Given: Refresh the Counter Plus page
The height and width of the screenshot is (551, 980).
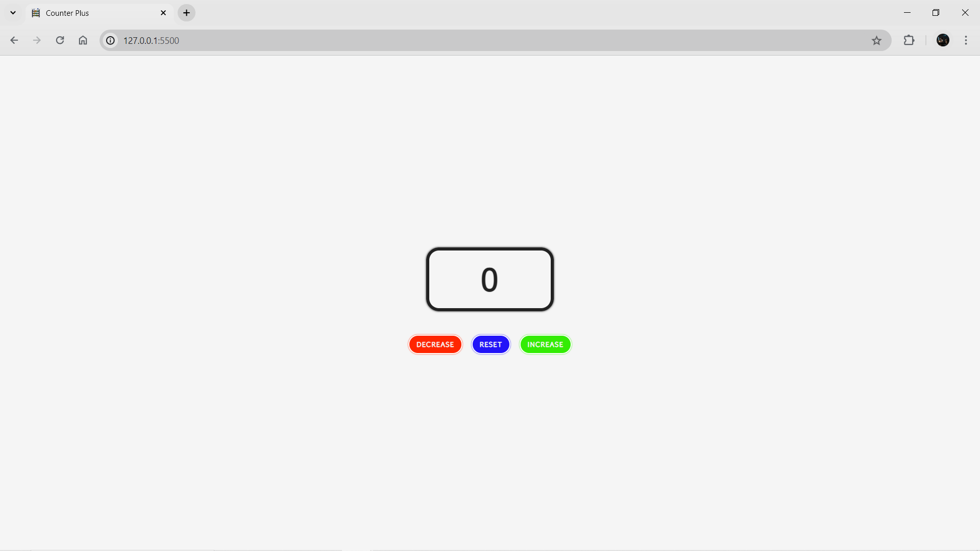Looking at the screenshot, I should coord(60,40).
